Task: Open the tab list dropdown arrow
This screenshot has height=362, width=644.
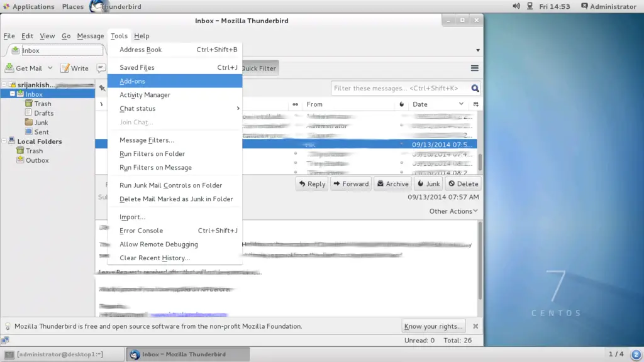Action: (x=478, y=50)
